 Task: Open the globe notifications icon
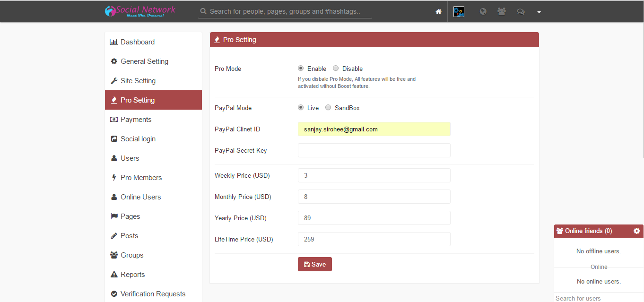point(483,12)
